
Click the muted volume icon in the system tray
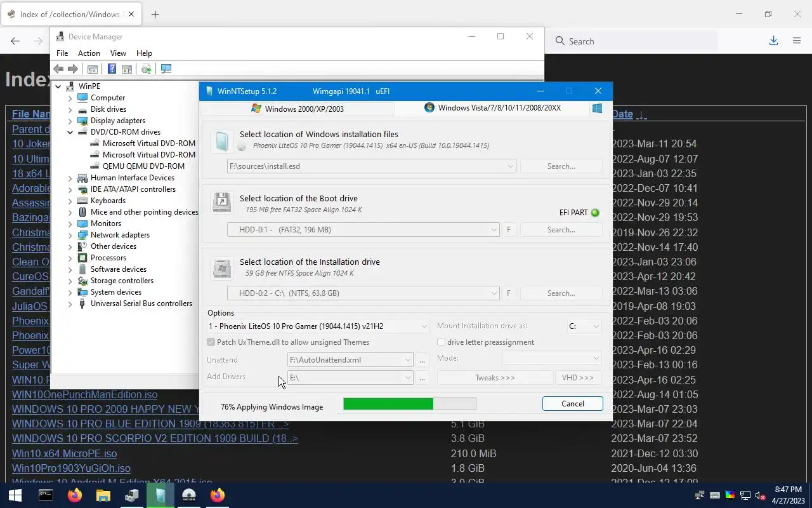coord(760,495)
